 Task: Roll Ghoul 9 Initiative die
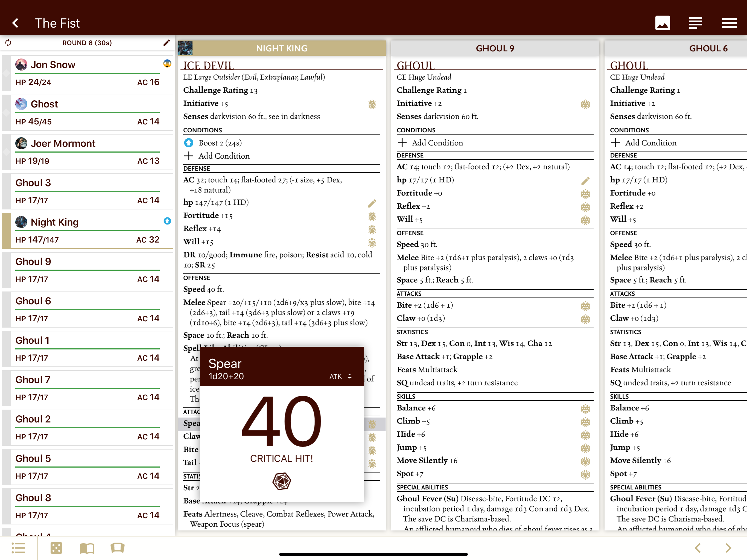(x=585, y=104)
